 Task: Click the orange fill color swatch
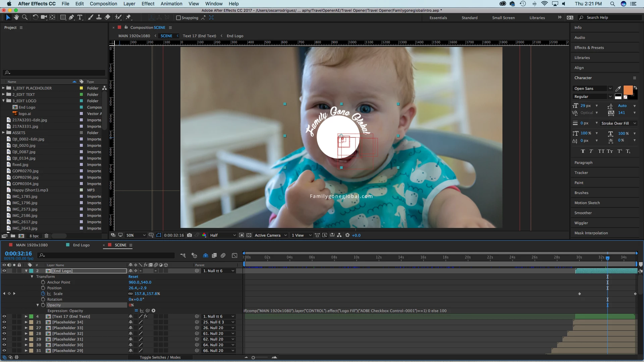(x=628, y=90)
